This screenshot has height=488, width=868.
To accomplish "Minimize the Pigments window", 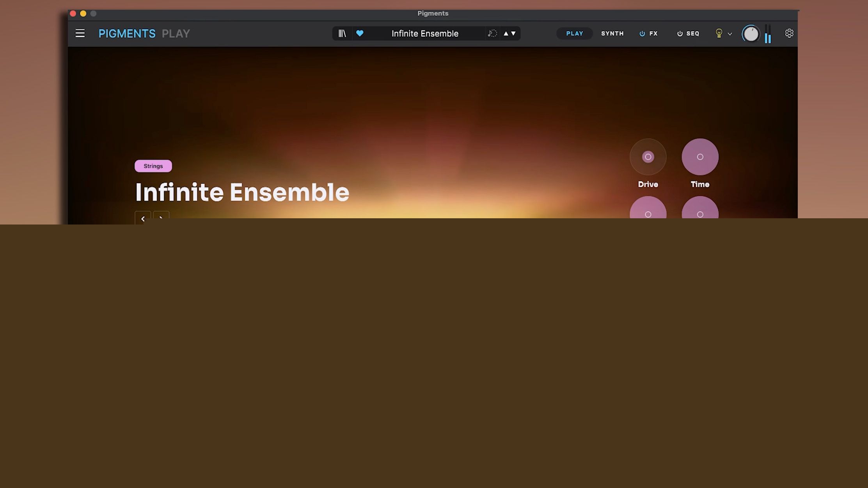I will pos(83,14).
